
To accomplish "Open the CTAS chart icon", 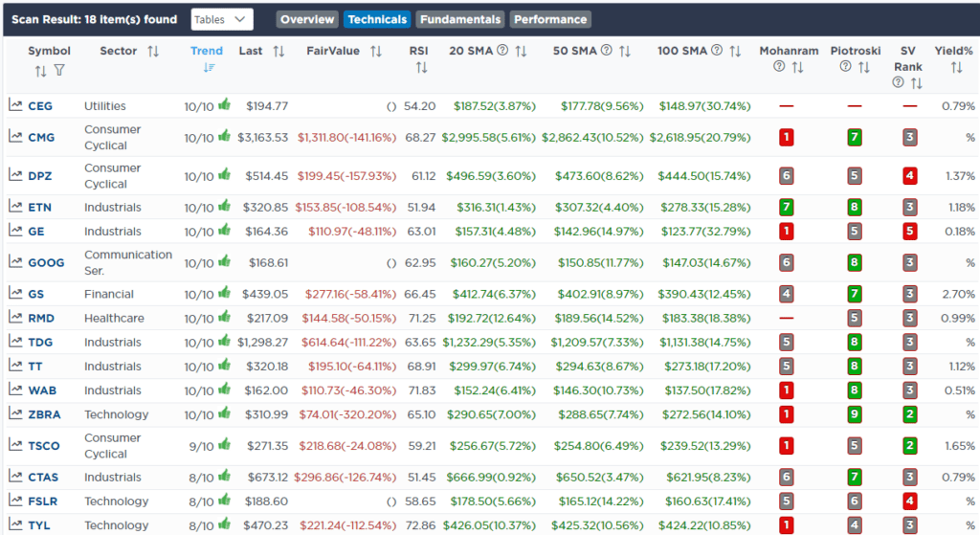I will 15,477.
